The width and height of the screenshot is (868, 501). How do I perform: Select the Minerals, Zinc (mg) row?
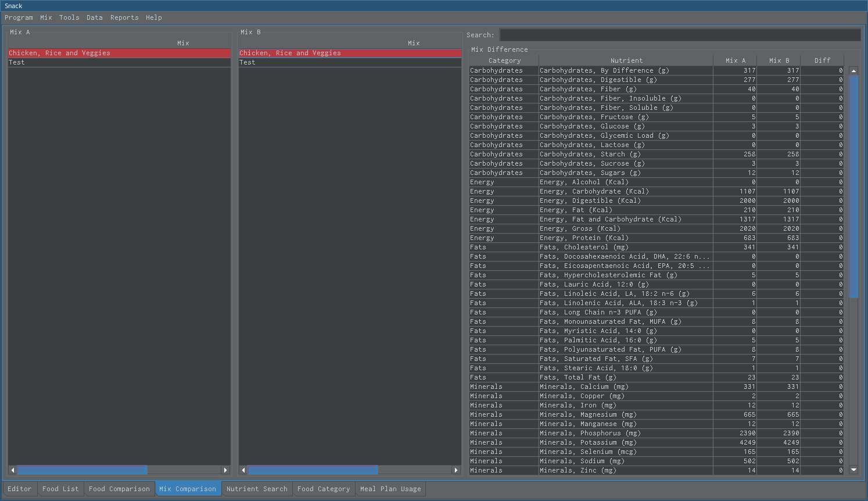[x=657, y=470]
